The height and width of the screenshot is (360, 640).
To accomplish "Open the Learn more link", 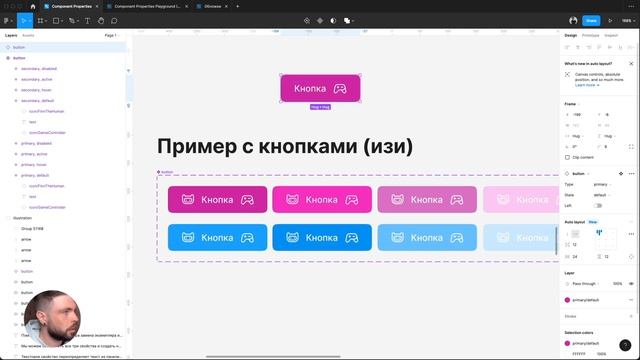I will click(587, 85).
